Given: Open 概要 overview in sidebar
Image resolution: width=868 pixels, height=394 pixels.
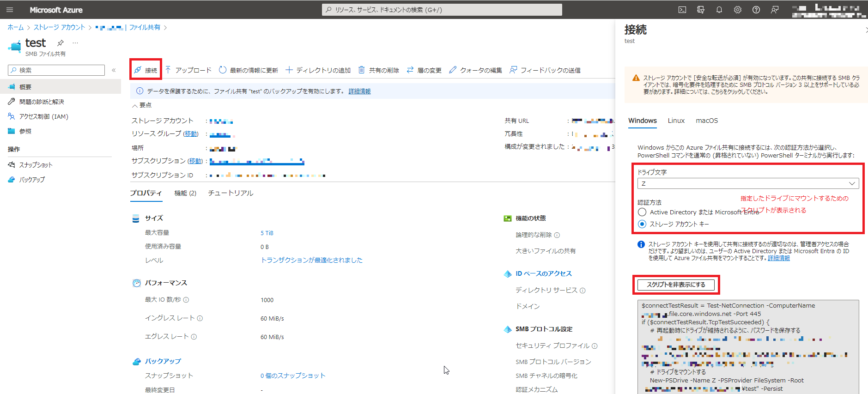Looking at the screenshot, I should [x=61, y=87].
